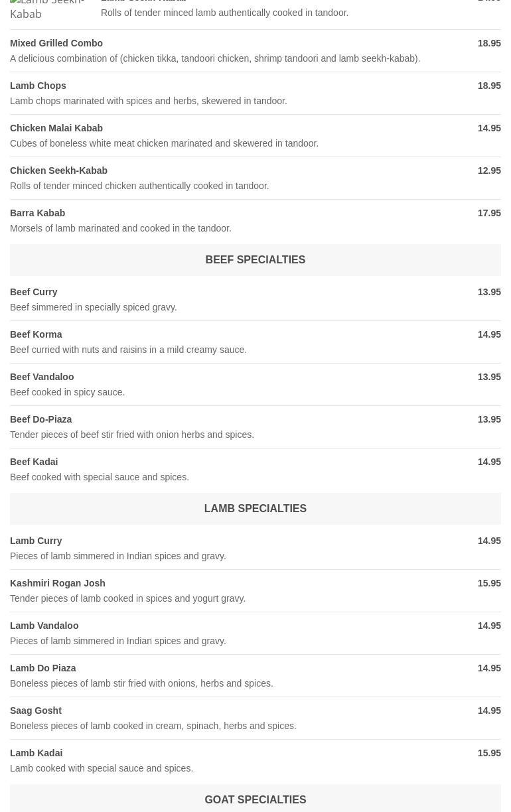Pick the Beef Do-Piaza dish
Viewport: 511px width, 812px height.
coord(40,419)
